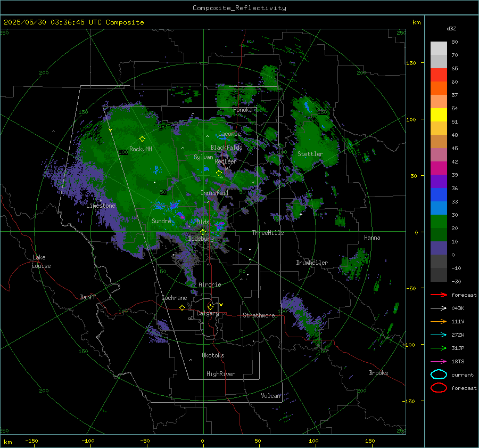Screen dimensions: 479x448
Task: Click the Limestone label
Action: pos(101,206)
